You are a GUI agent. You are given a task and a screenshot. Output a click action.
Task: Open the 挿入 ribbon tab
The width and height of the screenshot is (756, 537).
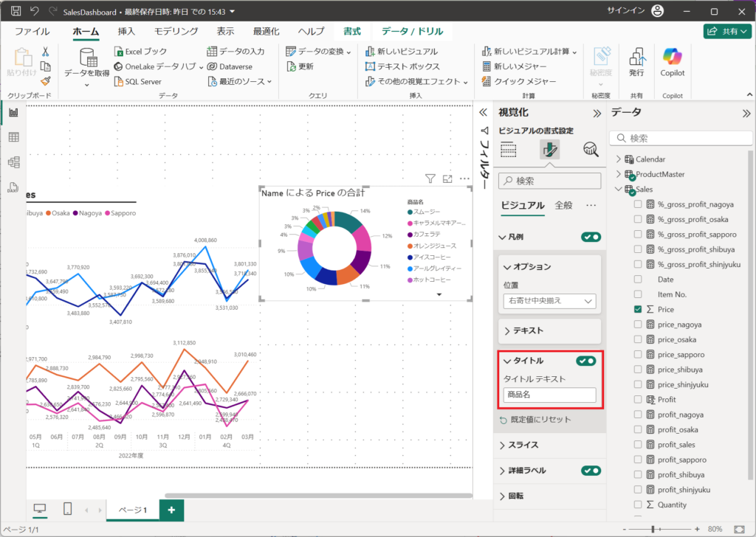(x=126, y=31)
